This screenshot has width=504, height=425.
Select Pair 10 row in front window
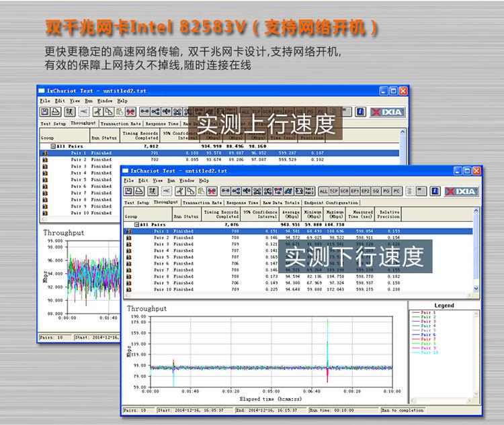pos(298,289)
